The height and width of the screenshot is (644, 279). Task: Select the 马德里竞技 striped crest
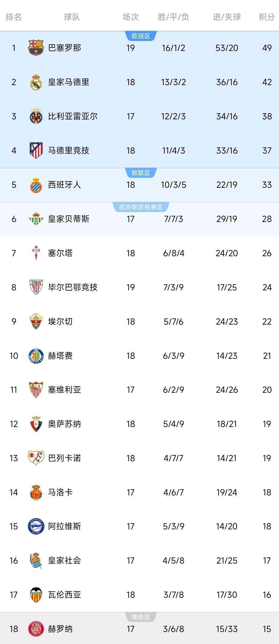37,150
